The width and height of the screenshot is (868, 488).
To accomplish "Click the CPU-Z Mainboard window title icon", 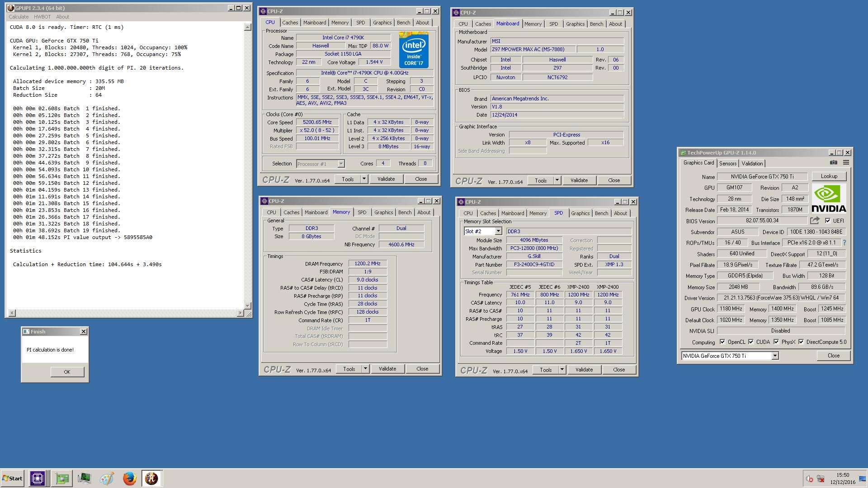I will (456, 13).
